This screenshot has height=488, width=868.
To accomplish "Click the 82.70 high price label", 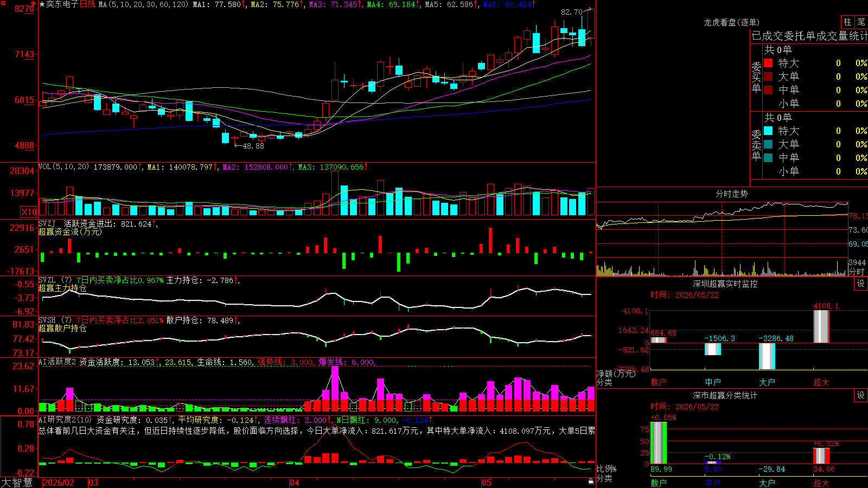I will tap(571, 11).
